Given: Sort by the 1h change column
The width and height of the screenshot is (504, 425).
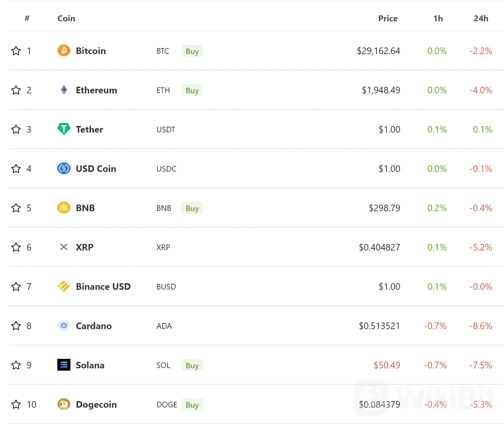Looking at the screenshot, I should pos(438,18).
